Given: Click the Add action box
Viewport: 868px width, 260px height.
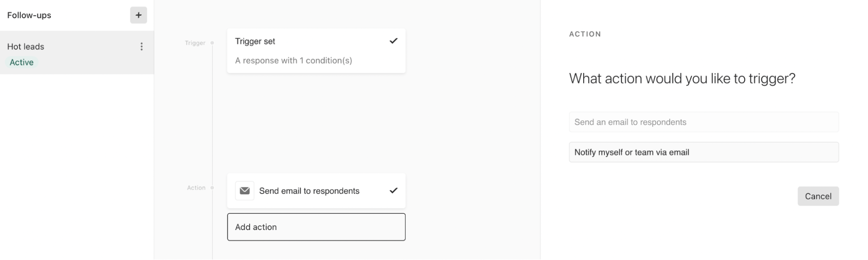Looking at the screenshot, I should (x=316, y=227).
